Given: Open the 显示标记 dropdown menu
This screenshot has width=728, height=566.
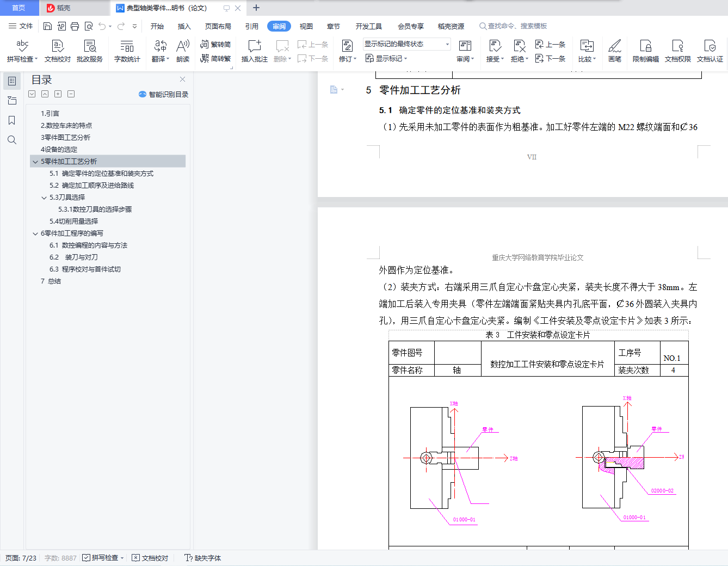Looking at the screenshot, I should tap(386, 58).
